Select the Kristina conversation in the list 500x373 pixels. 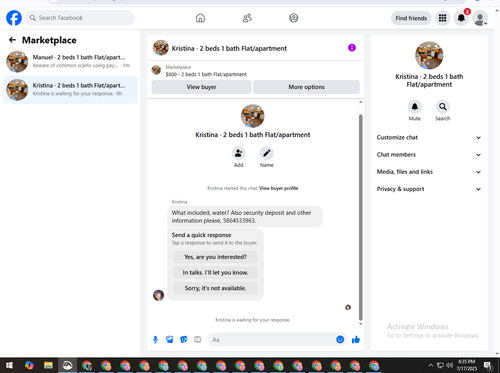click(x=70, y=90)
